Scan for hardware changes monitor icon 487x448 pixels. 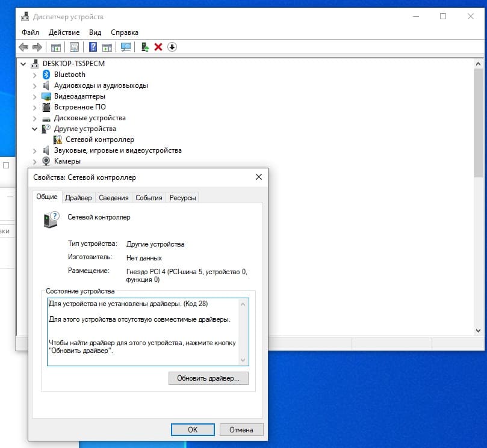pos(126,47)
